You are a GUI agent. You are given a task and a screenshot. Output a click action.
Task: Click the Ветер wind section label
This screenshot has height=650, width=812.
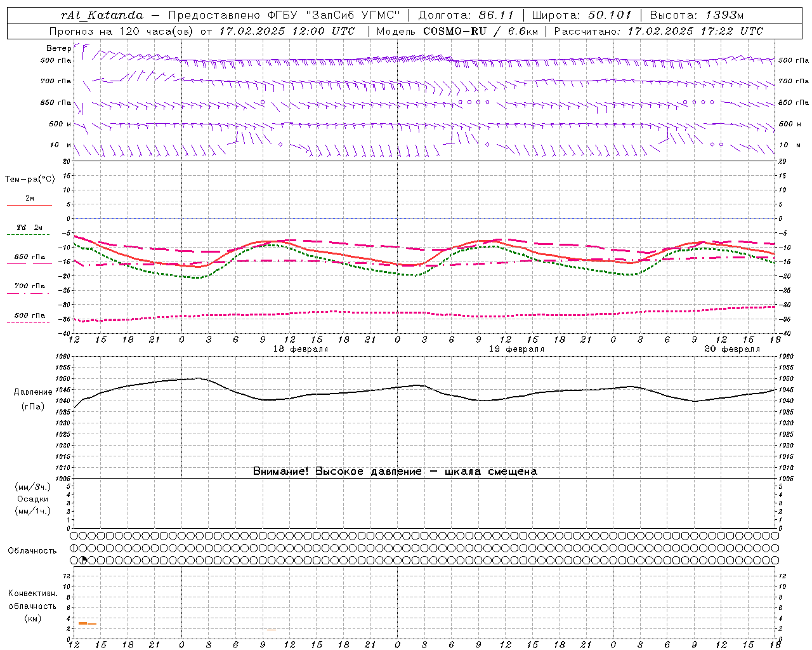58,48
